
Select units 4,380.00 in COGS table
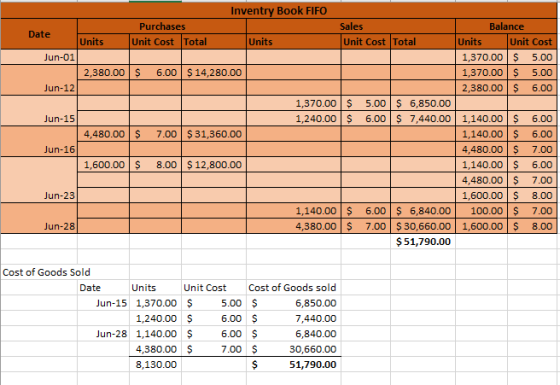click(156, 349)
